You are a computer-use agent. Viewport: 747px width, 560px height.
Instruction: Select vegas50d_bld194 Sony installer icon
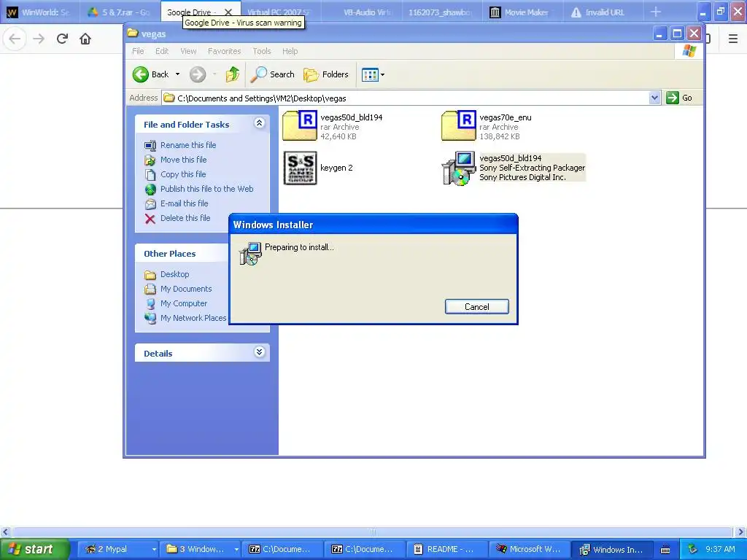[459, 168]
